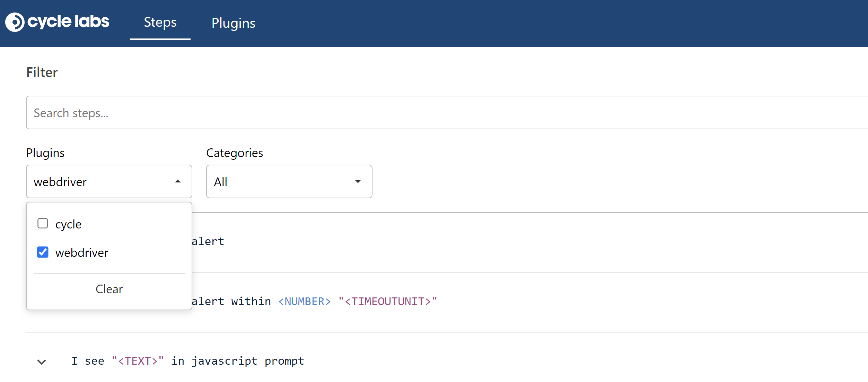Click the TIMEOUTUNIT token text
The height and width of the screenshot is (382, 868).
coord(388,301)
